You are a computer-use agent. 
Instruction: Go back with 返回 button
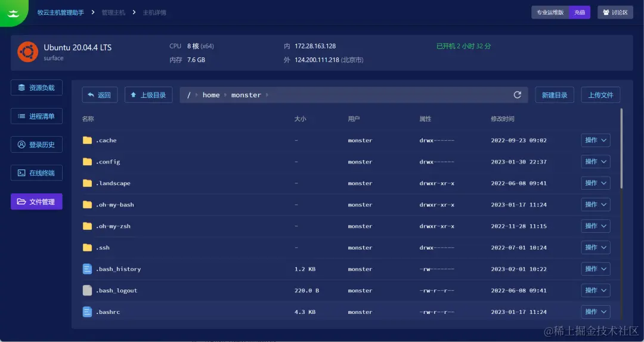tap(100, 95)
